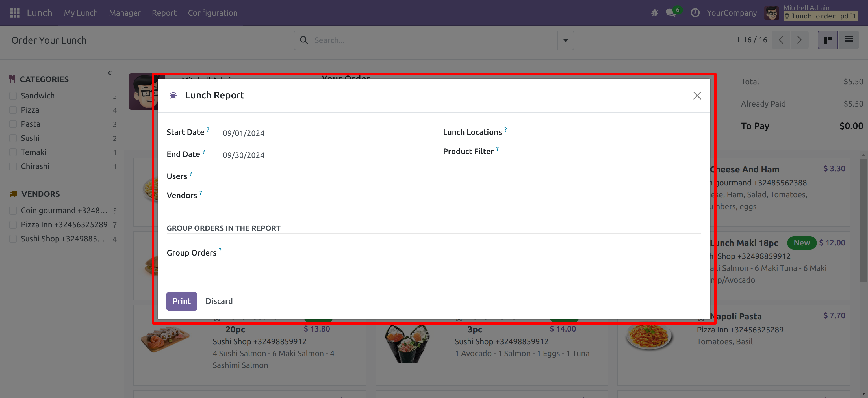Open the Configuration menu
This screenshot has width=868, height=398.
pos(212,13)
